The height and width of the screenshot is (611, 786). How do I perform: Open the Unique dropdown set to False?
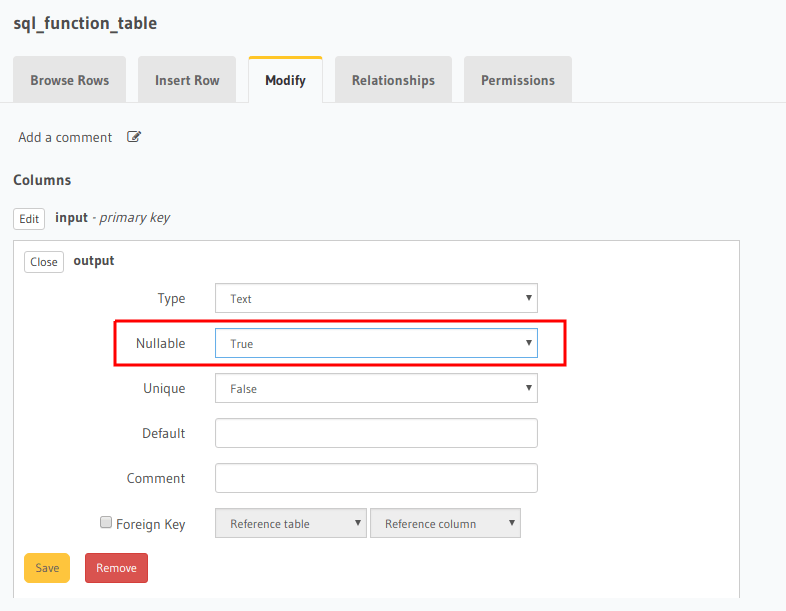click(x=376, y=388)
